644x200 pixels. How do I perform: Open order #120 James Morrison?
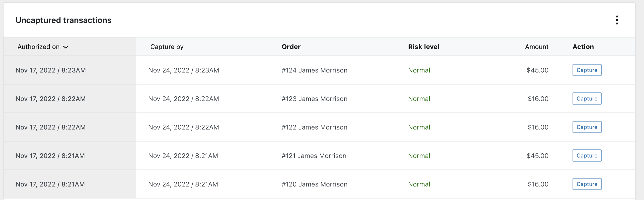point(314,184)
